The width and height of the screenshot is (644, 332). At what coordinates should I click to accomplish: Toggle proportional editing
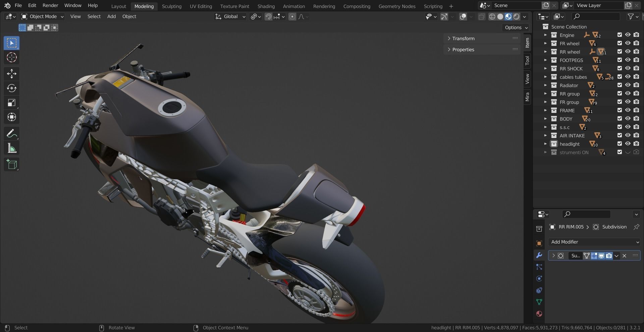tap(292, 17)
